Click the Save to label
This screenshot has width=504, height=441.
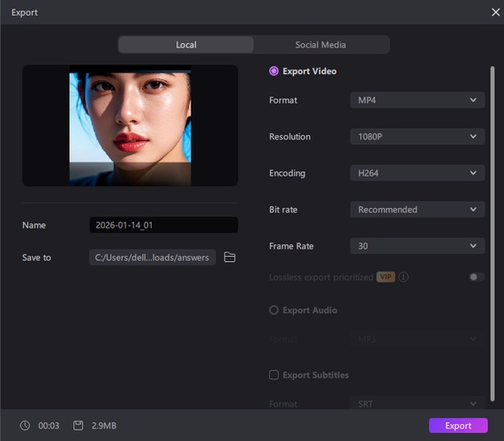click(x=37, y=258)
